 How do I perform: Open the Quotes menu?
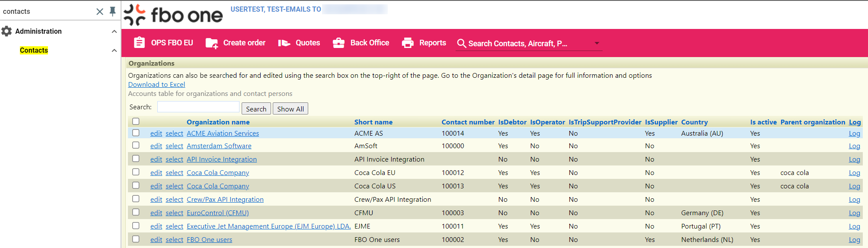coord(299,43)
